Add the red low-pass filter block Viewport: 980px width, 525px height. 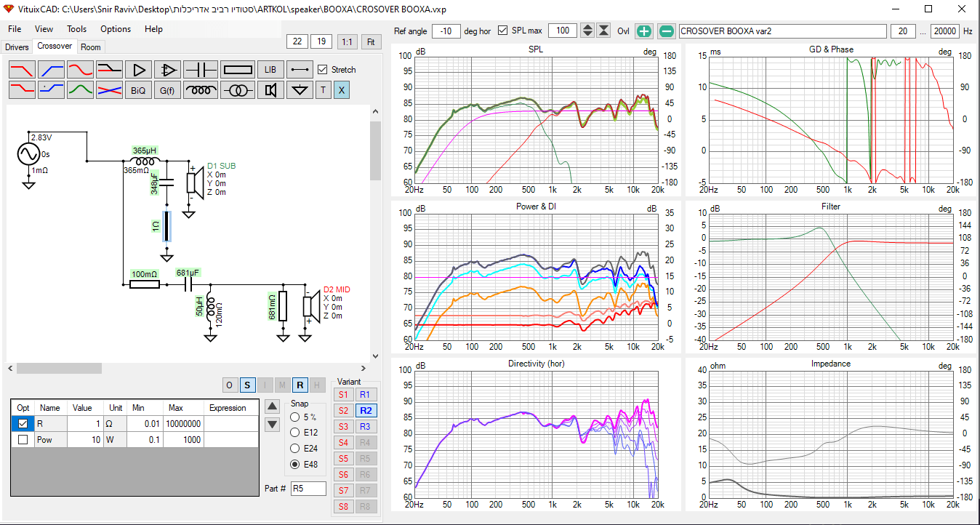[22, 70]
